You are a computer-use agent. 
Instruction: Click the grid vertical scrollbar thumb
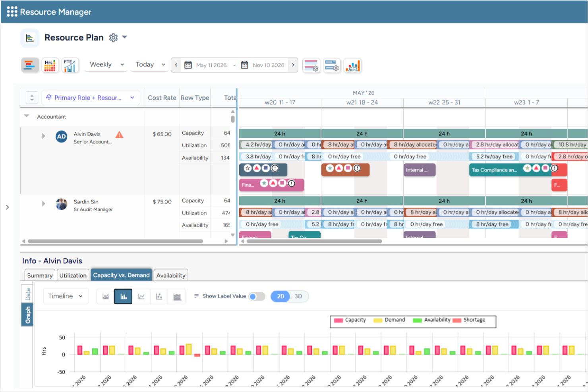(232, 119)
